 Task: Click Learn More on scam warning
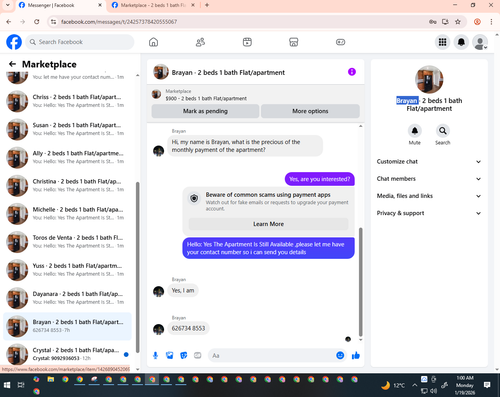[268, 224]
